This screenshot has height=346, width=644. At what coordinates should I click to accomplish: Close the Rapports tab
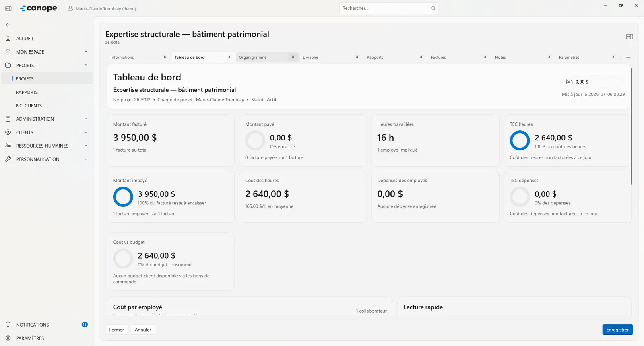[421, 57]
